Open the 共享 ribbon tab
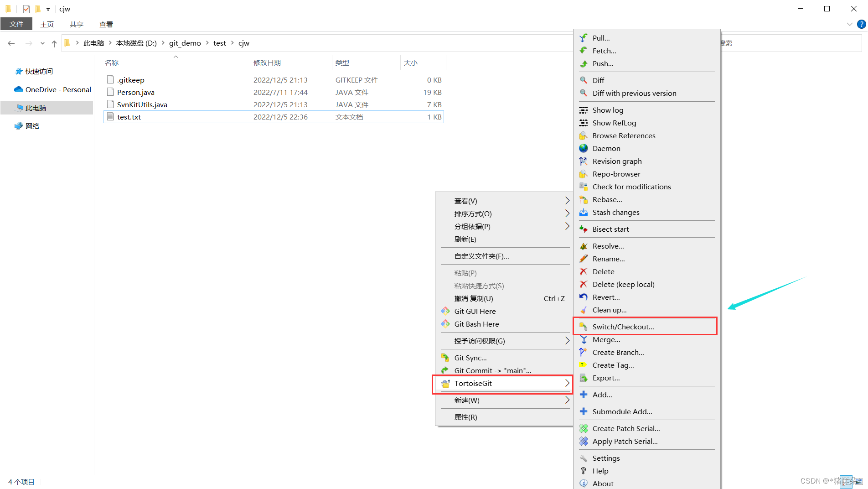Viewport: 868px width, 489px height. click(77, 24)
